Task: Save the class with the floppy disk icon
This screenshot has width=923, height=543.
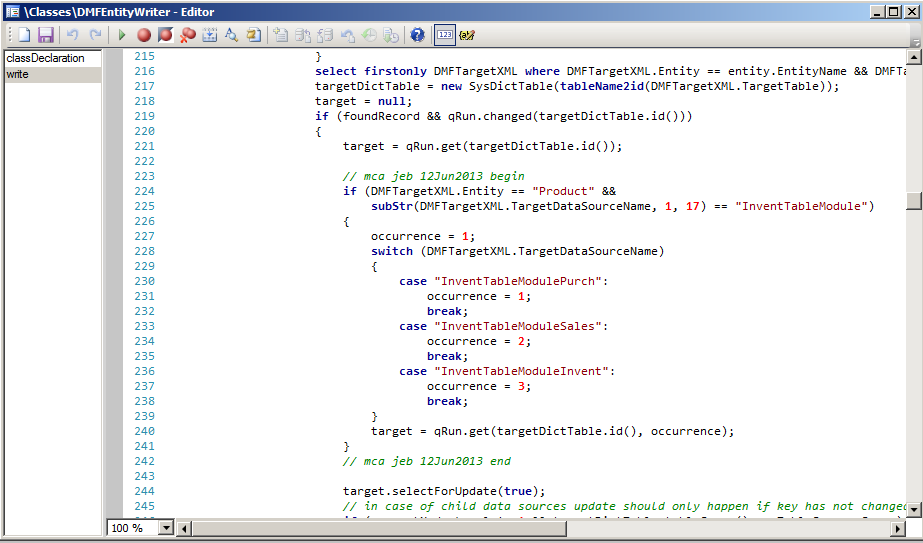Action: (45, 35)
